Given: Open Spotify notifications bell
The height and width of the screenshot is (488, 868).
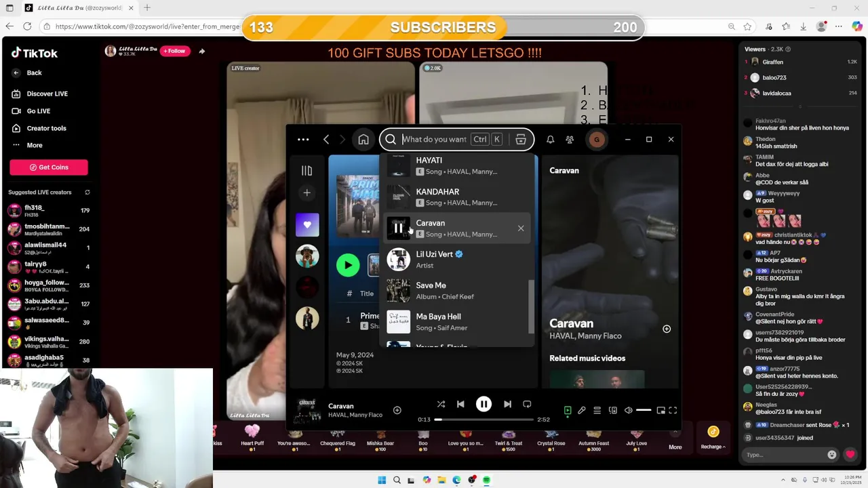Looking at the screenshot, I should [x=551, y=140].
